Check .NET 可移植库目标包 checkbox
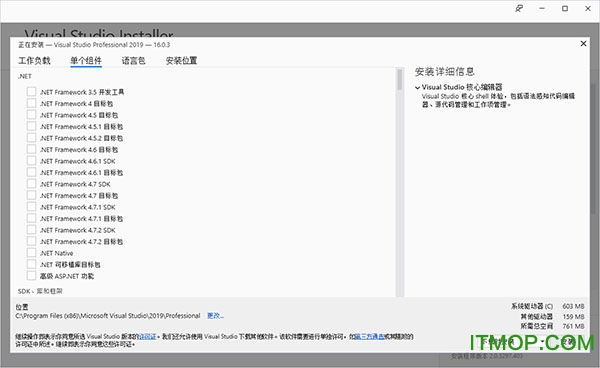 tap(31, 264)
